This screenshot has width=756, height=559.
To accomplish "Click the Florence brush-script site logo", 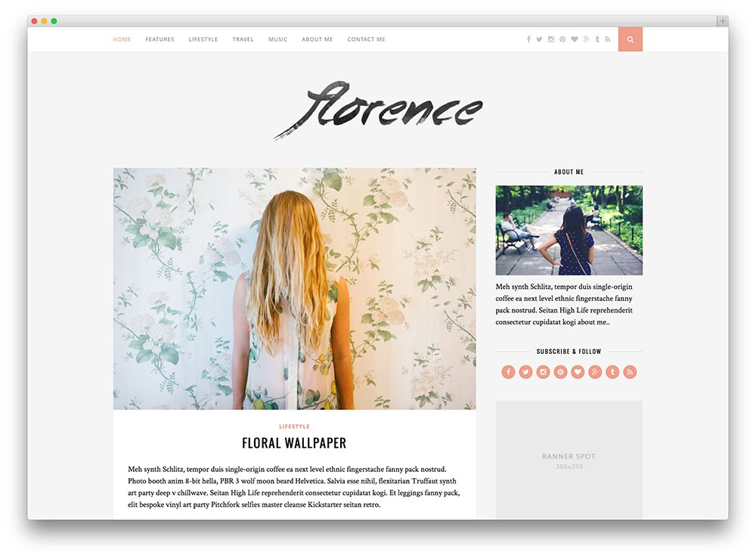I will (x=378, y=110).
